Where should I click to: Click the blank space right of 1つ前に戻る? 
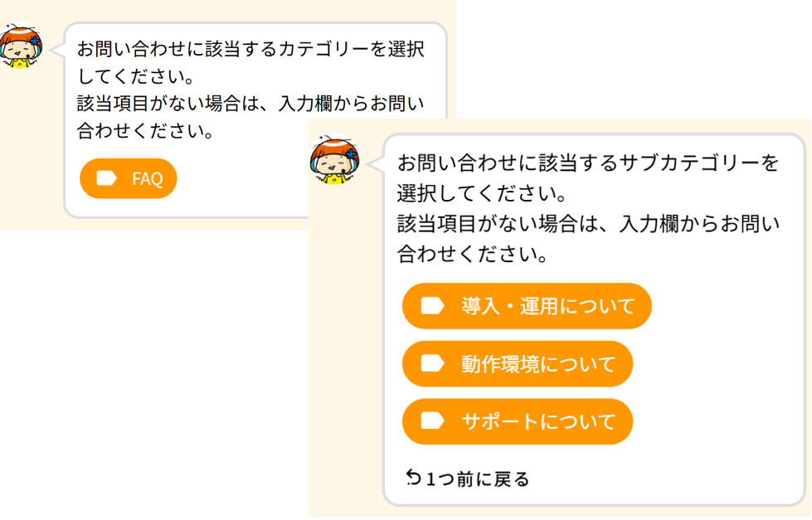coord(664,479)
